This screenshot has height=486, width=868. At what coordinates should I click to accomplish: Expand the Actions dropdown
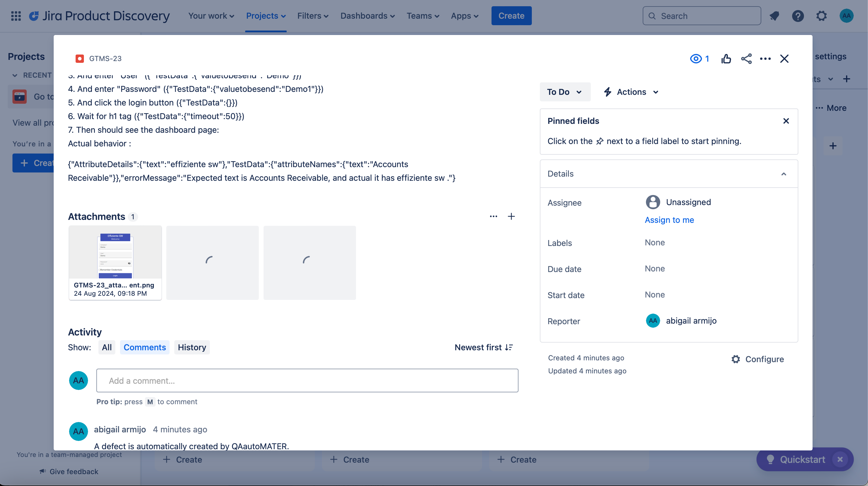coord(631,92)
